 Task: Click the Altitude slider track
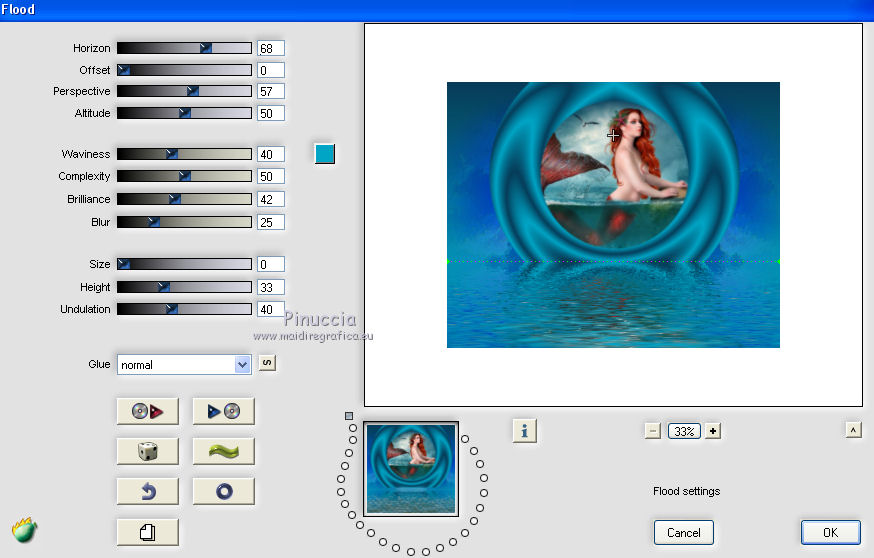point(184,113)
